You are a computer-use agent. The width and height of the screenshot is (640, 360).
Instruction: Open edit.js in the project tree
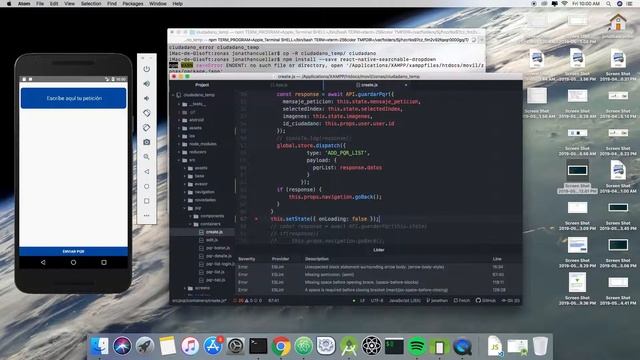point(211,240)
